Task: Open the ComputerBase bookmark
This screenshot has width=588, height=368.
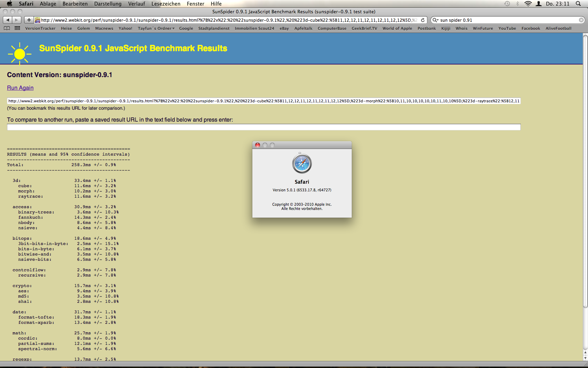Action: (332, 28)
